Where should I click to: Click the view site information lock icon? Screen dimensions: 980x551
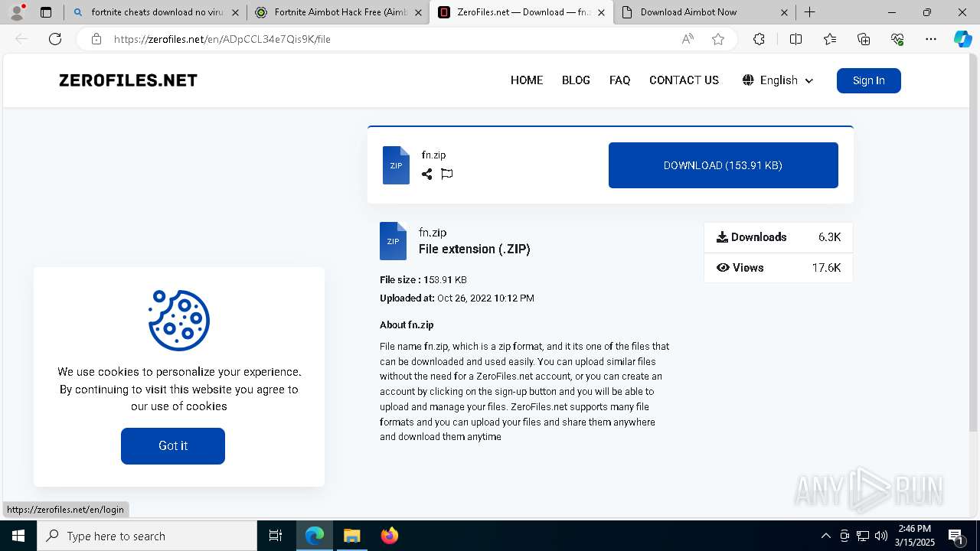click(96, 39)
